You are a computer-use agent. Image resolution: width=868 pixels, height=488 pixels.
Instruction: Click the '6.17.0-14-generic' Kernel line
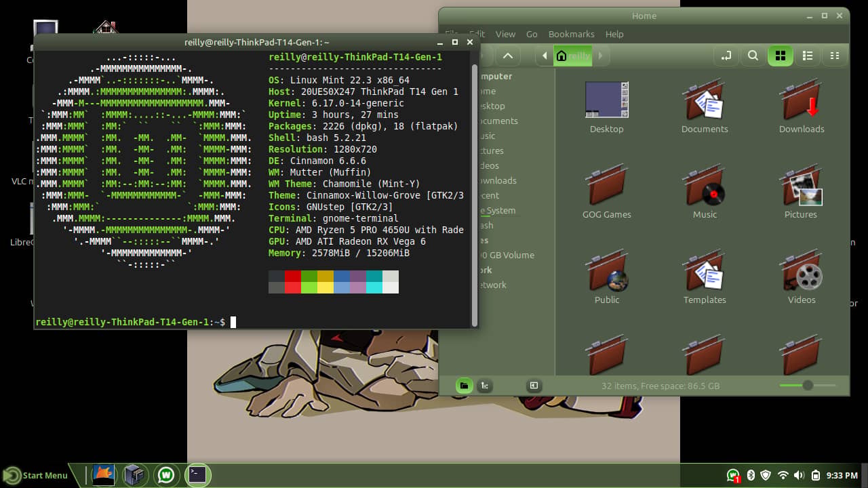(336, 103)
